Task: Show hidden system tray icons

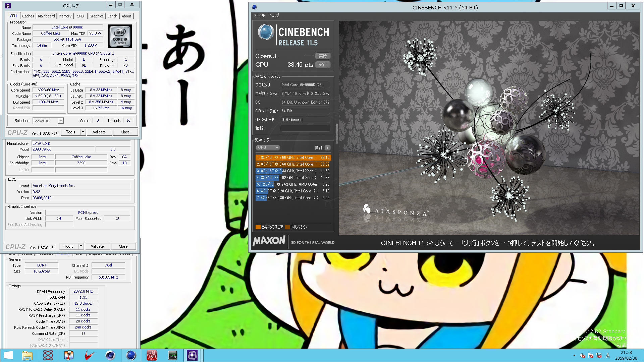Action: tap(574, 356)
